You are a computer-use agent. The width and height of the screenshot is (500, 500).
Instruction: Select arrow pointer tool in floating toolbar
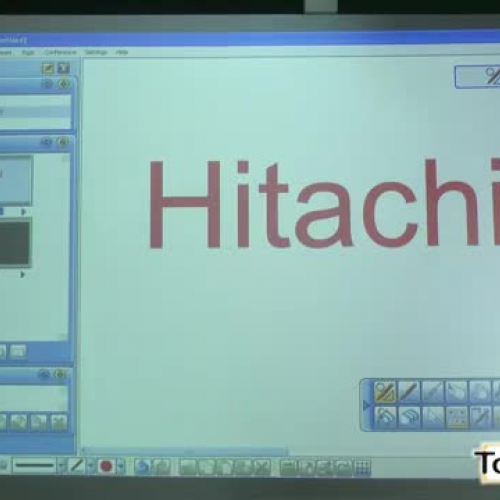click(433, 417)
